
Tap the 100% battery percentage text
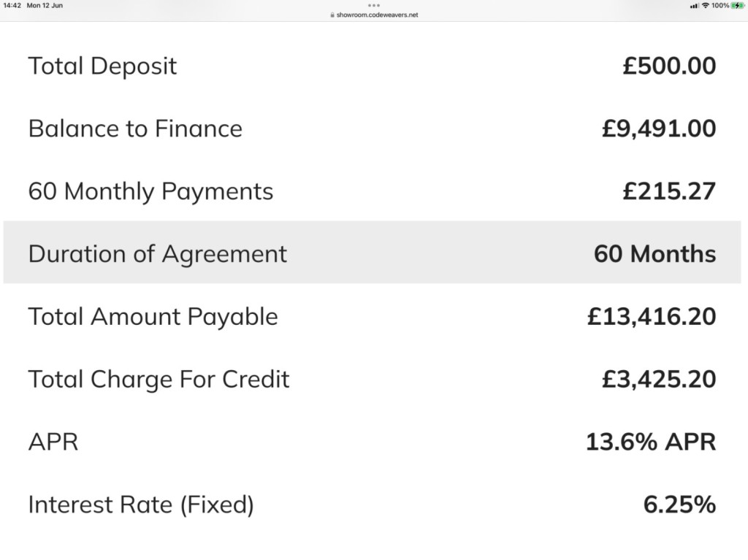[x=720, y=6]
